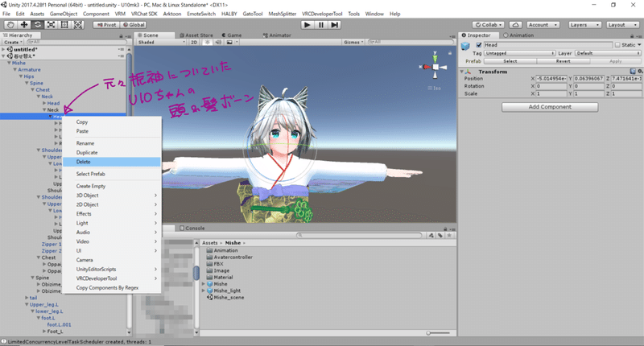Expand the tail bone in Hierarchy
The width and height of the screenshot is (644, 346).
(27, 298)
